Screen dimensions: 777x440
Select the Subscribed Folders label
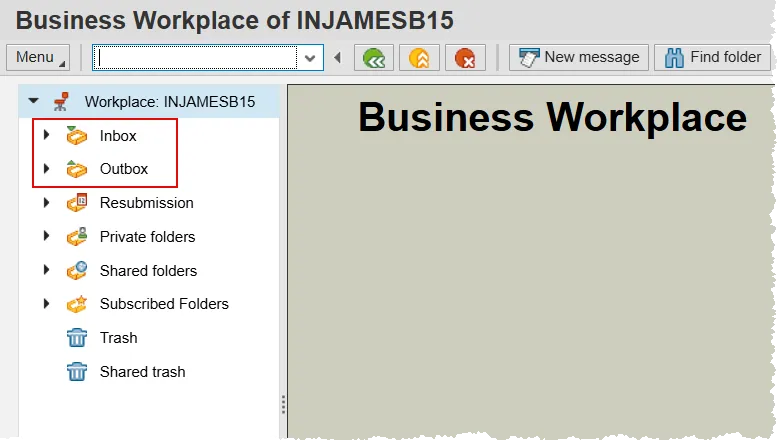coord(165,304)
